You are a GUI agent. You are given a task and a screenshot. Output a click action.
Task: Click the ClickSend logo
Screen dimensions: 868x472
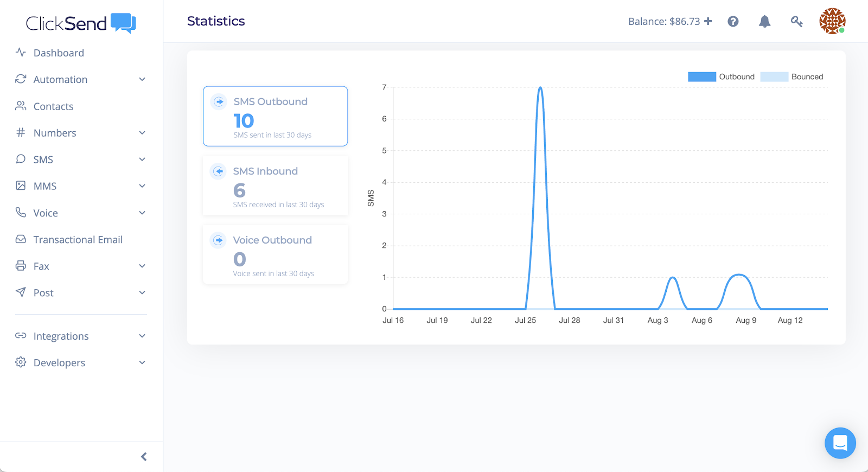[x=81, y=23]
